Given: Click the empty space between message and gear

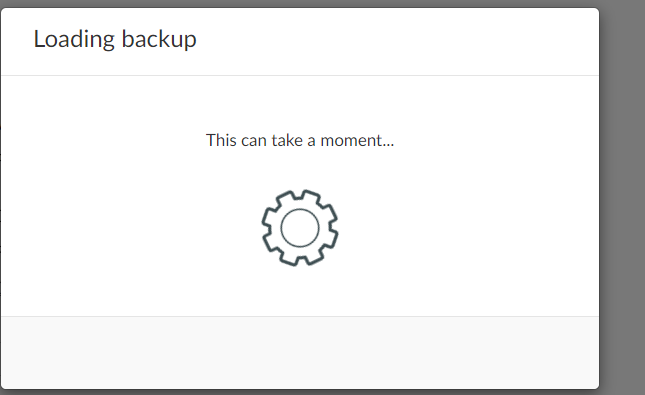Looking at the screenshot, I should pyautogui.click(x=300, y=169).
